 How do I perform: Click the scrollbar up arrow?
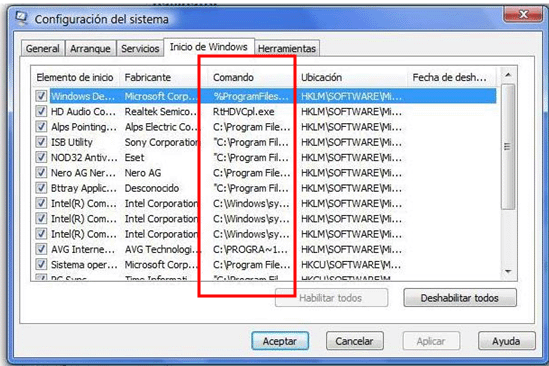(508, 75)
